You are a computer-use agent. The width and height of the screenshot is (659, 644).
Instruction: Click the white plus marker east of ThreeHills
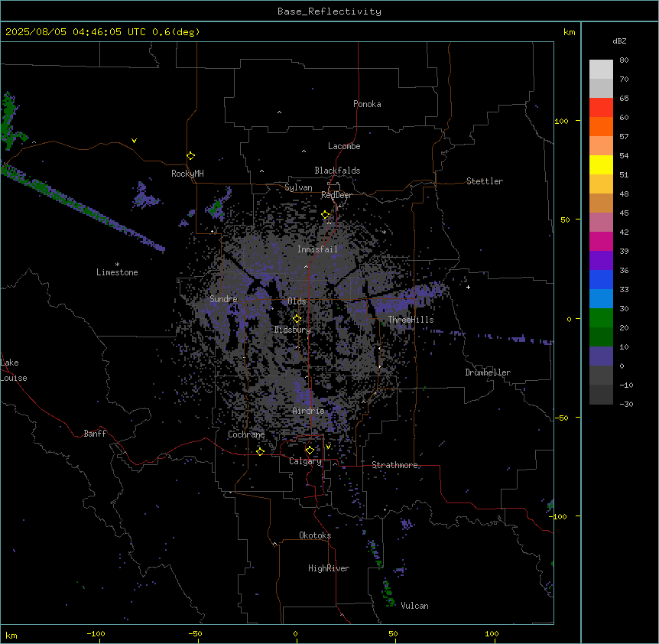(x=468, y=287)
